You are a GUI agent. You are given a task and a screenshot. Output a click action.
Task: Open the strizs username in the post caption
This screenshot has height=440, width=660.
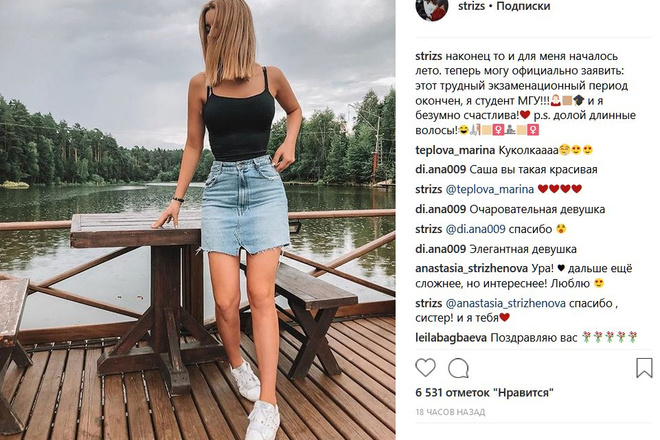tap(428, 56)
